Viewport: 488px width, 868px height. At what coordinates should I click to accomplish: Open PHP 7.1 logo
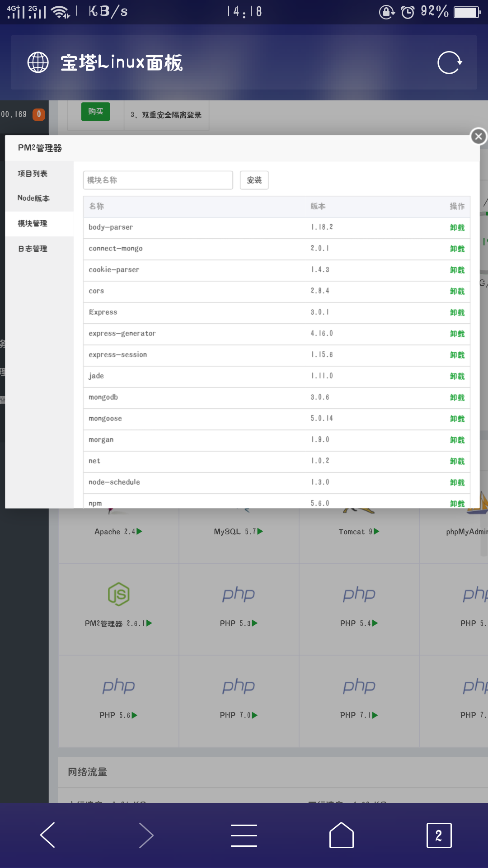click(359, 686)
